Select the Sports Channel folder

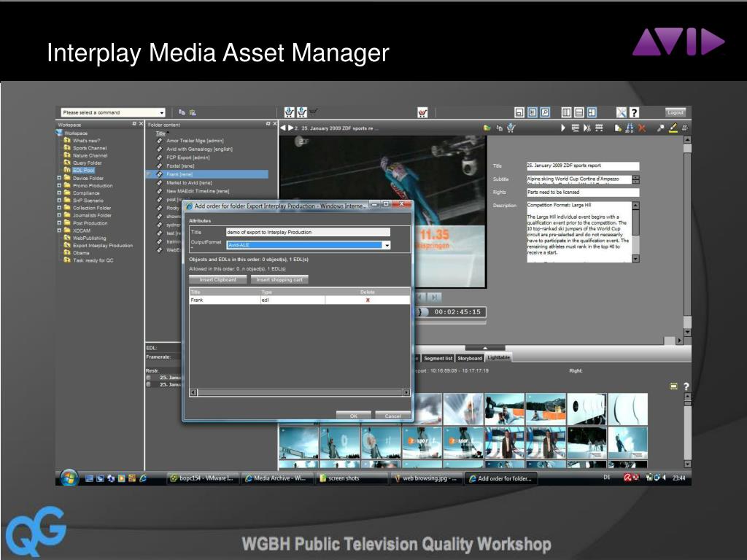(90, 148)
